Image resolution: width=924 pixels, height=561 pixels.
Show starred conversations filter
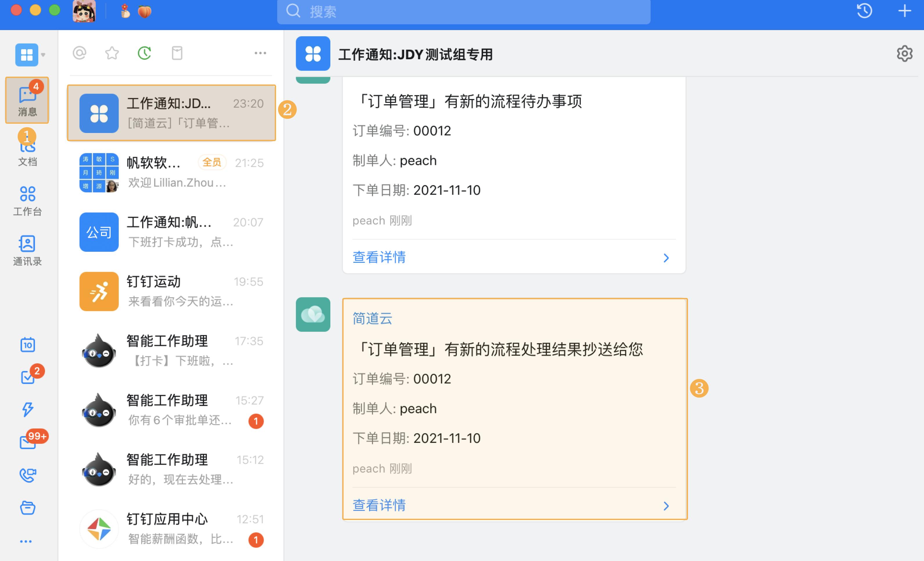(111, 53)
